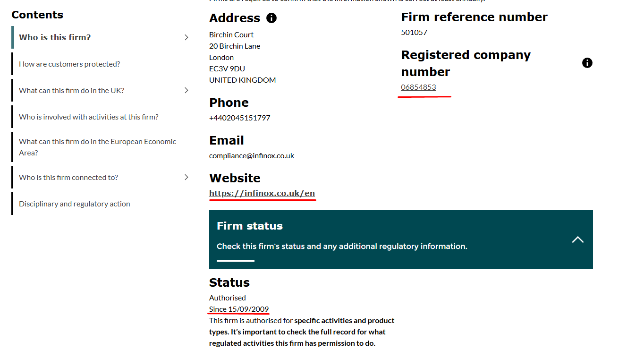Navigate to 'Who is this firm connected to?'
The image size is (644, 359).
[68, 177]
